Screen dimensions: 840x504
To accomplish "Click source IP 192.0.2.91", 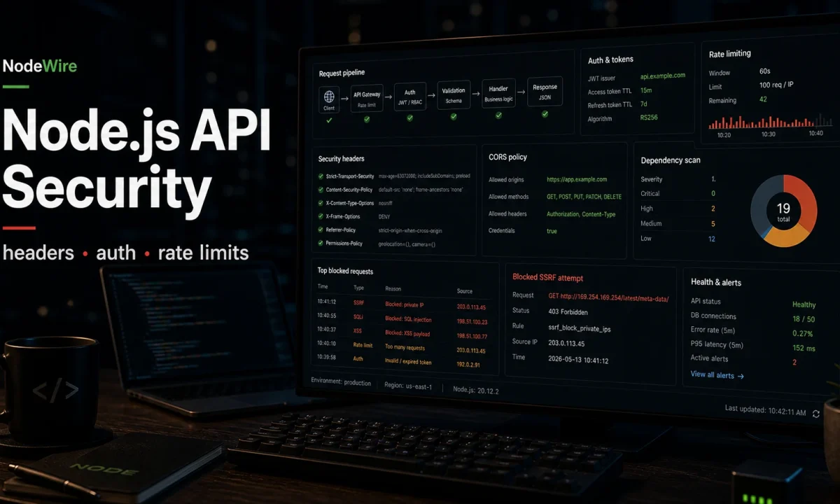I will tap(470, 365).
